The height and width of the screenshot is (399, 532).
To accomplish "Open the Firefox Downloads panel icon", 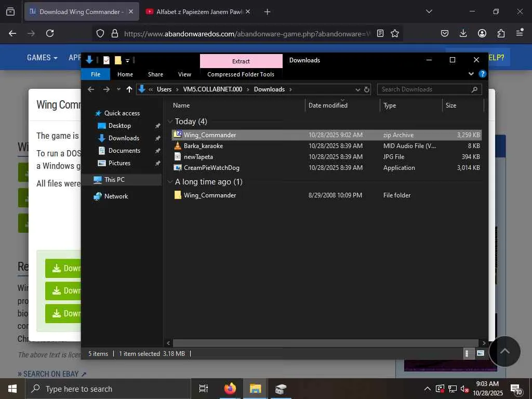I will coord(463,33).
